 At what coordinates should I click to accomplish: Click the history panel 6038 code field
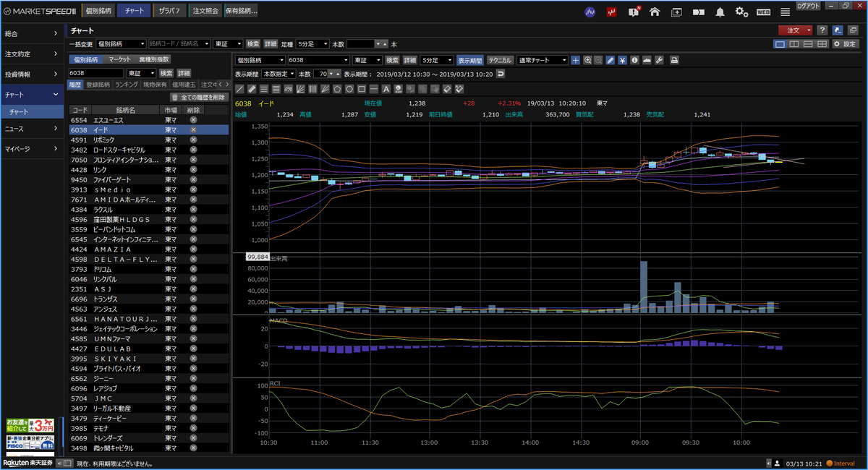[96, 73]
